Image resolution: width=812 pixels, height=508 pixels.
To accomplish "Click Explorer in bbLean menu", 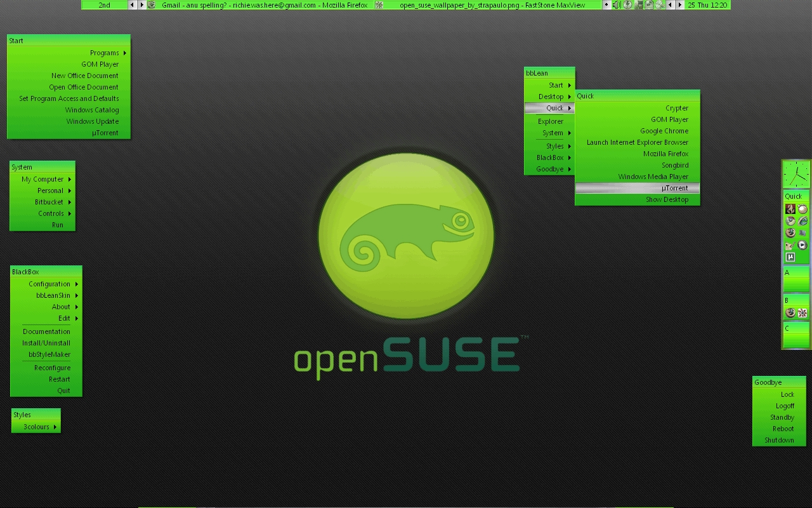I will [549, 121].
